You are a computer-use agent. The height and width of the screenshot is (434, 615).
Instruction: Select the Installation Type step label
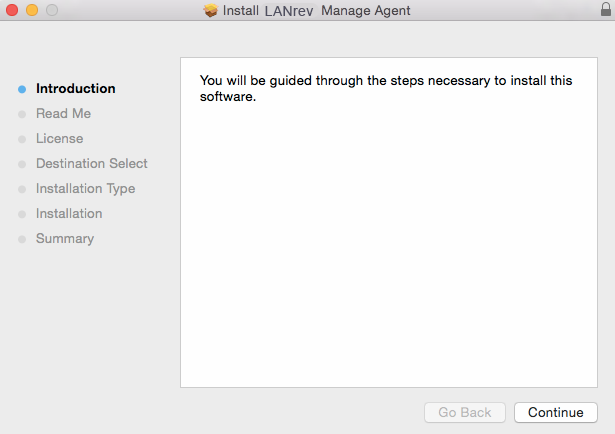(85, 188)
